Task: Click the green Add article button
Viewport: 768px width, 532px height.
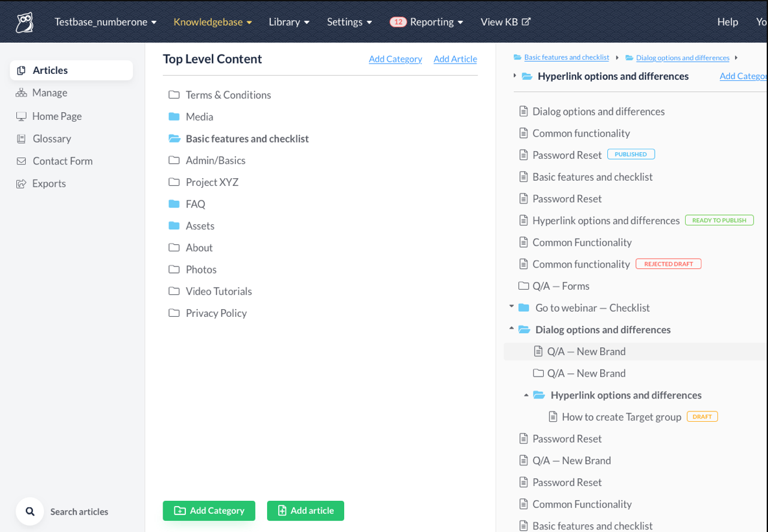Action: tap(306, 511)
